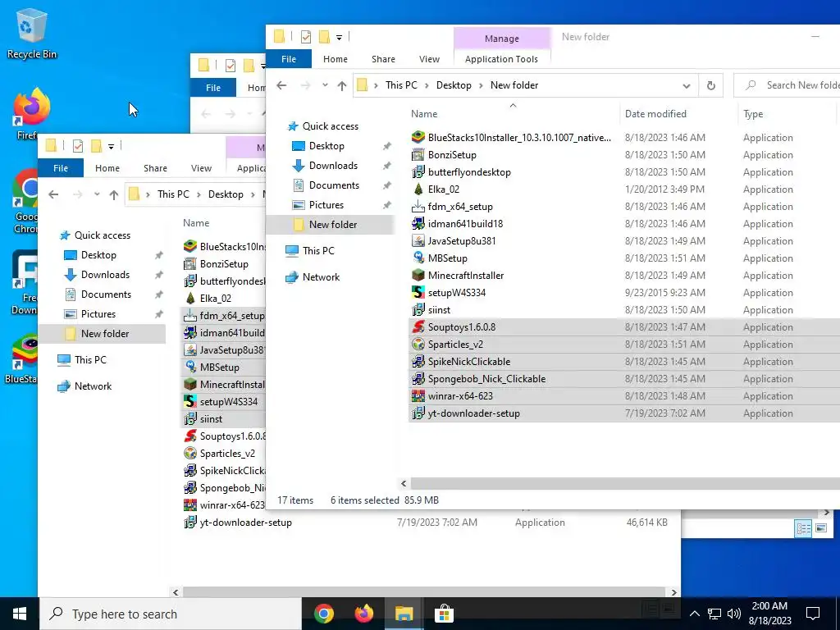840x630 pixels.
Task: Open quick access toolbar dropdown in left window
Action: coord(111,146)
